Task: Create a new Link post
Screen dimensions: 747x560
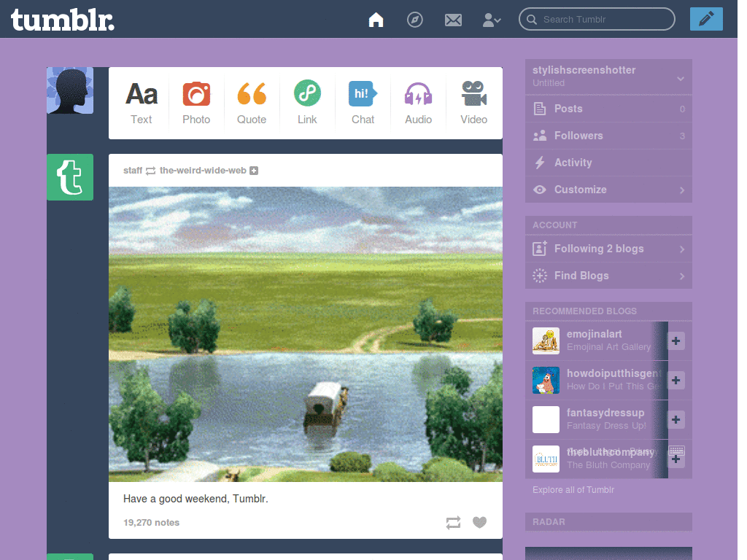Action: click(307, 103)
